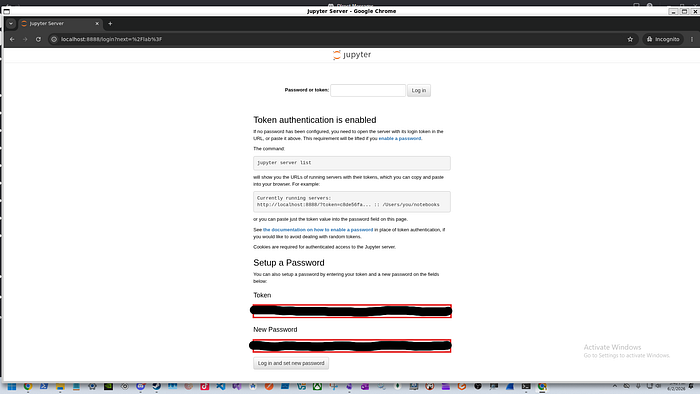The height and width of the screenshot is (394, 700).
Task: Switch to the active Chrome taskbar icon
Action: [x=542, y=387]
